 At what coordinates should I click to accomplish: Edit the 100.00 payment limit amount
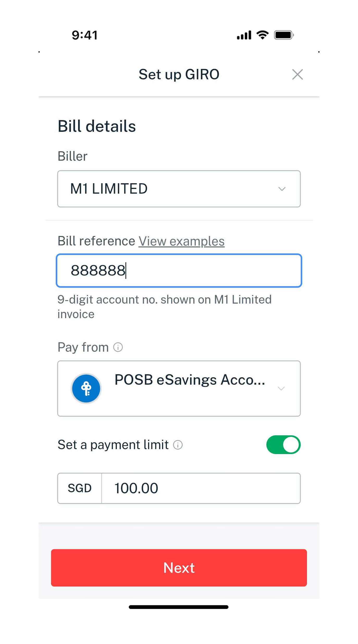click(x=201, y=488)
